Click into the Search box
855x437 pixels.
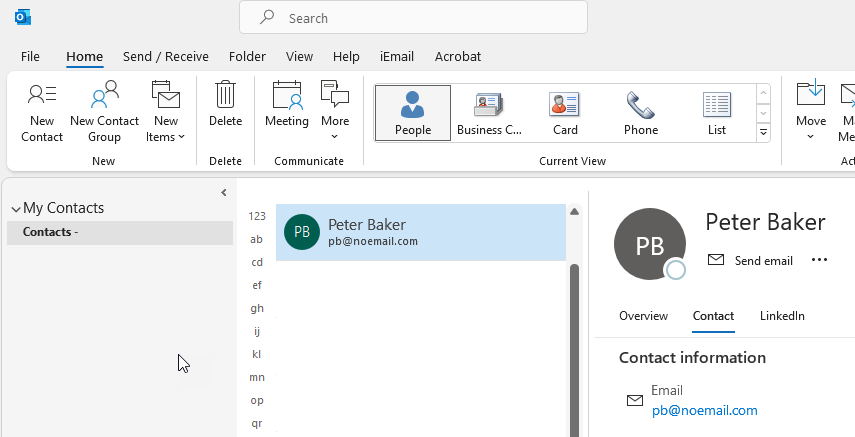pos(413,18)
